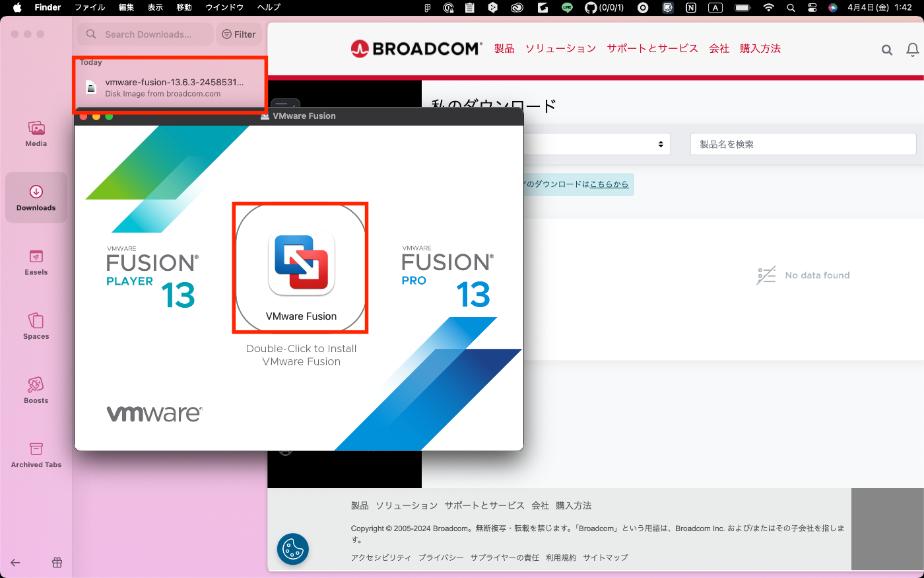Click the Search Downloads field
Image resolution: width=924 pixels, height=578 pixels.
point(145,34)
